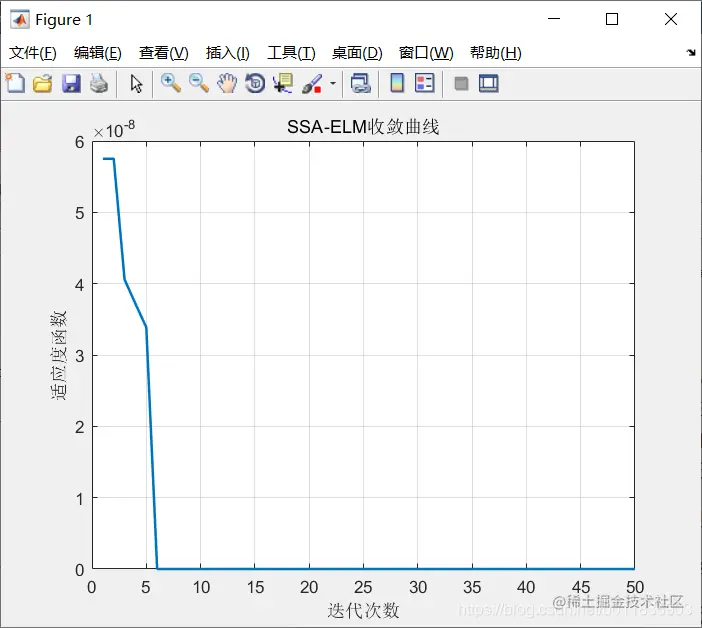Click the x-axis tick label 25
Screen dimensions: 702x628
point(363,587)
